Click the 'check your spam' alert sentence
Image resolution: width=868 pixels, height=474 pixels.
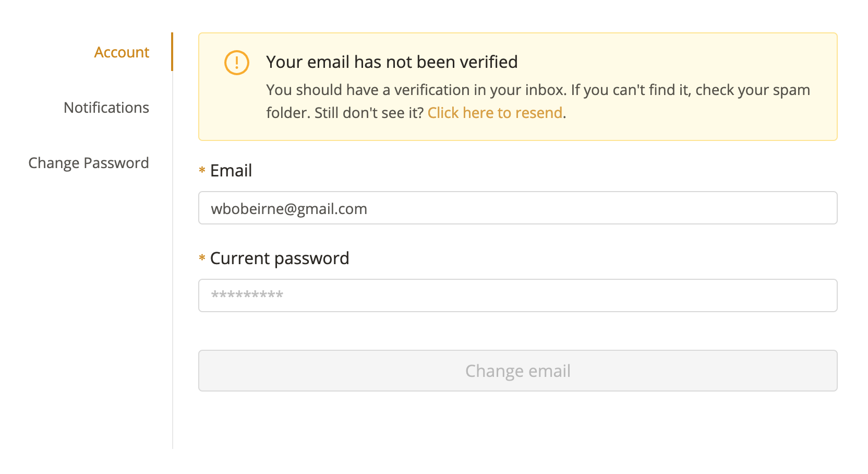(752, 90)
